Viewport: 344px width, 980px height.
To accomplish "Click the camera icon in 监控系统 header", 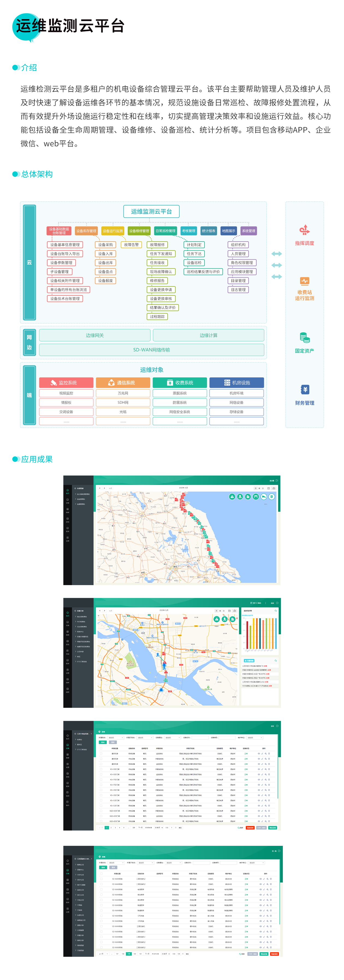I will pyautogui.click(x=54, y=383).
